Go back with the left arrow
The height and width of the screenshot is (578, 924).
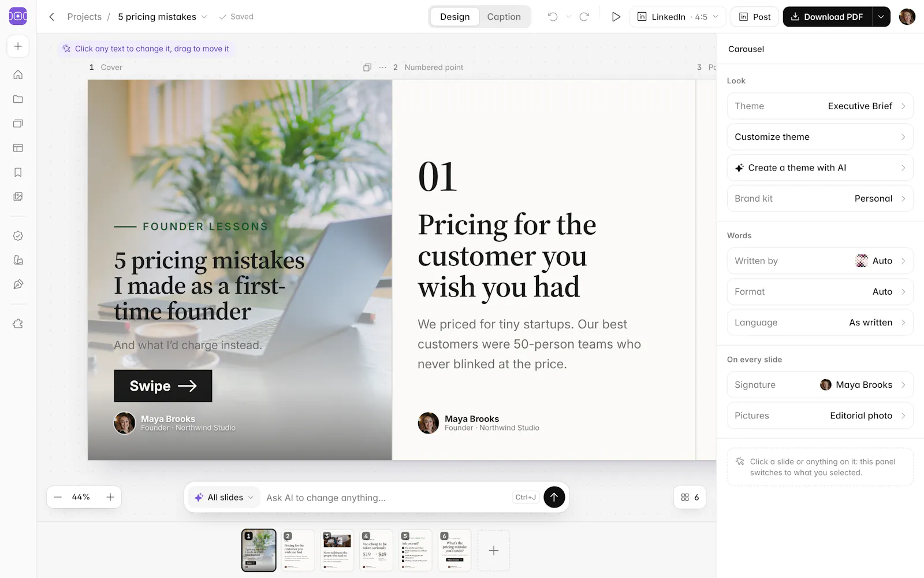coord(51,17)
